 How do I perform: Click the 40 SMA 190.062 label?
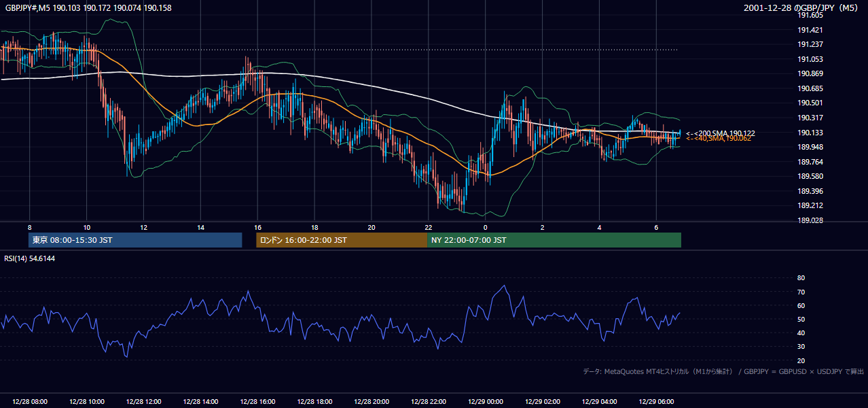click(x=719, y=139)
